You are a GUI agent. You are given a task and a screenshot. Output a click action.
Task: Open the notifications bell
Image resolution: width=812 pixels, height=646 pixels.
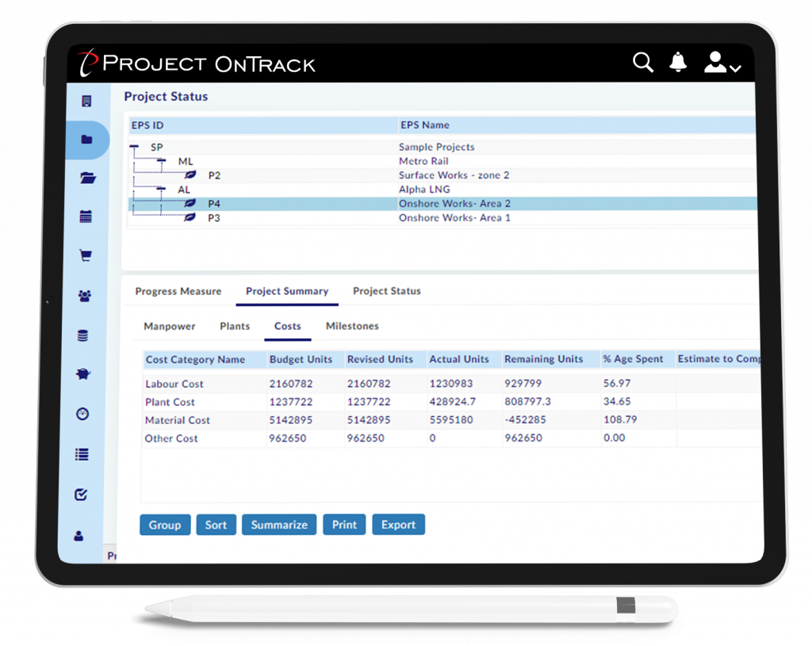(x=678, y=62)
